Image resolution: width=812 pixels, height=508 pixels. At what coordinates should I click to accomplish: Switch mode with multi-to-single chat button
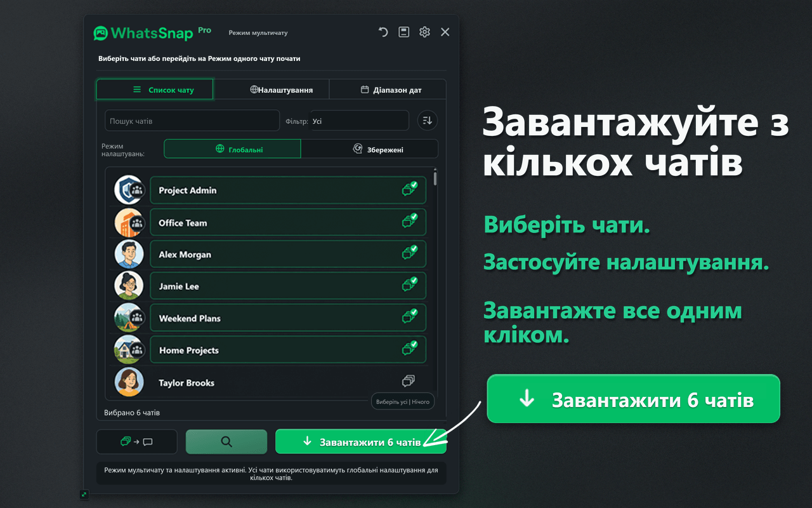coord(136,441)
